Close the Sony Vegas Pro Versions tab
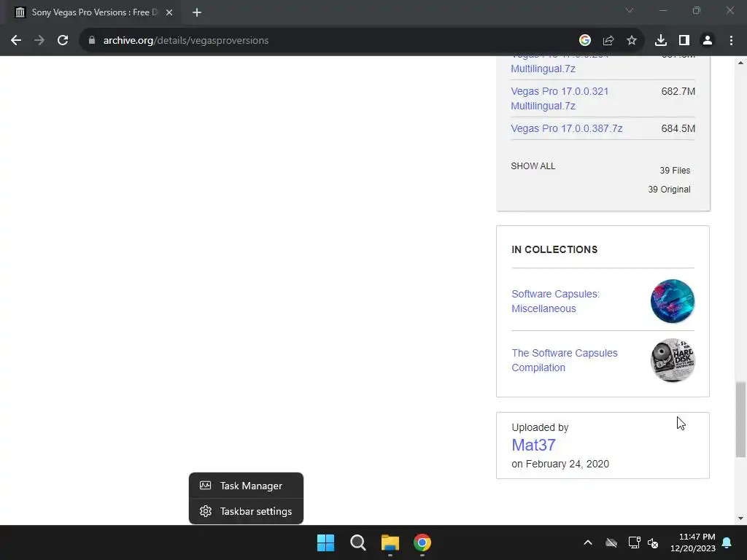 pos(169,12)
